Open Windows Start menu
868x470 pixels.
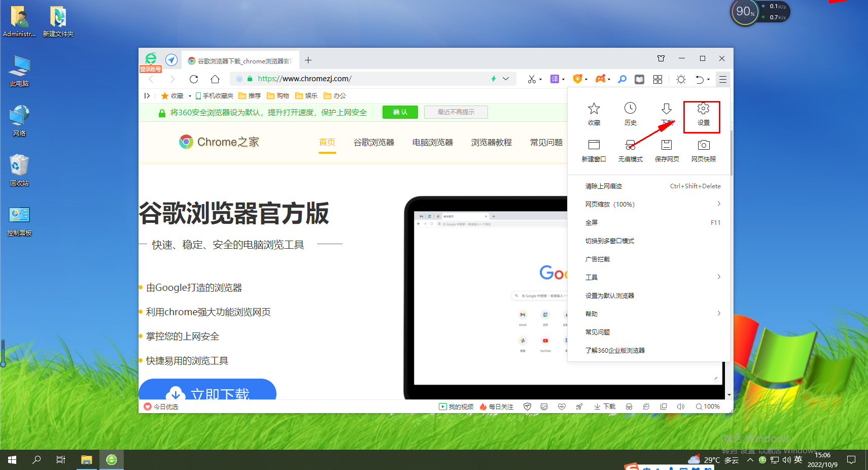tap(12, 460)
